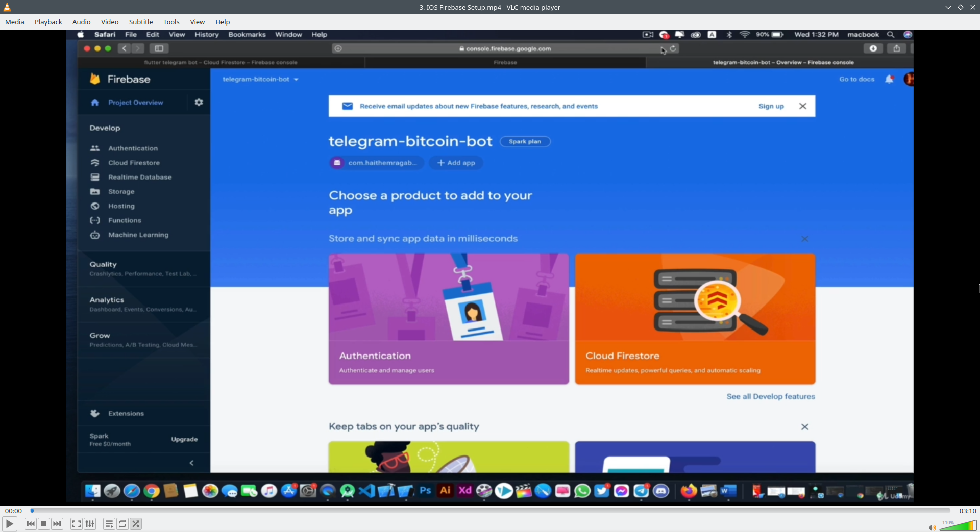Switch to the flutter telegram bot Firestore tab
The width and height of the screenshot is (980, 532).
[x=221, y=62]
